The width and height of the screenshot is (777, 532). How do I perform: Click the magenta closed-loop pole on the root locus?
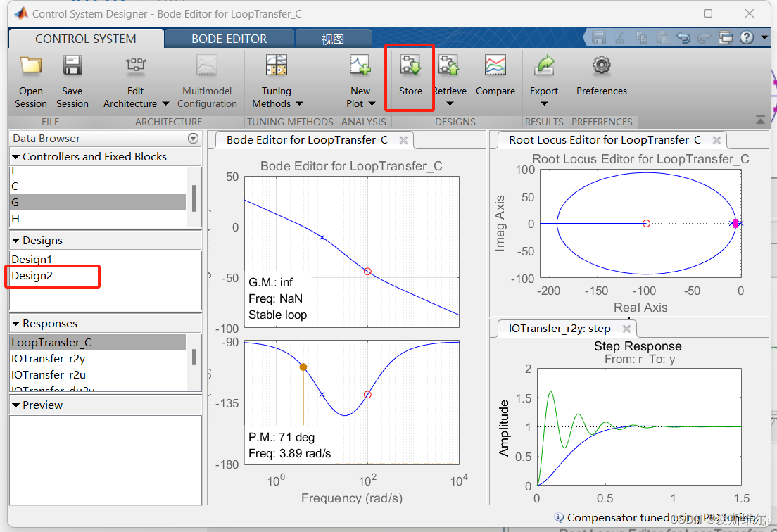pos(736,223)
